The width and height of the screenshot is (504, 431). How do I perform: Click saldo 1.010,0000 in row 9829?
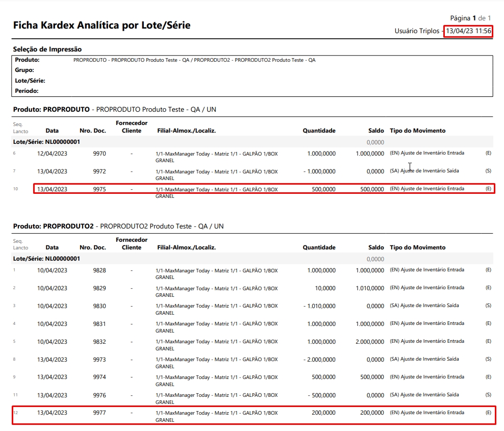[370, 288]
